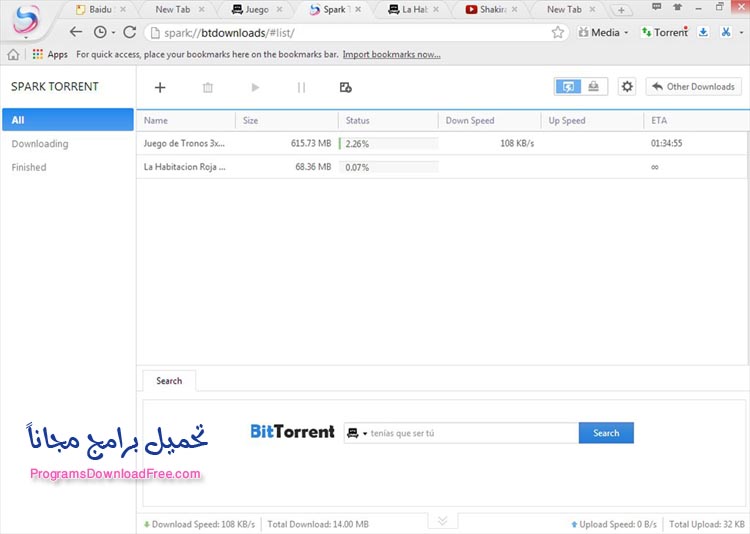Open the Torrent toolbar button

click(665, 32)
